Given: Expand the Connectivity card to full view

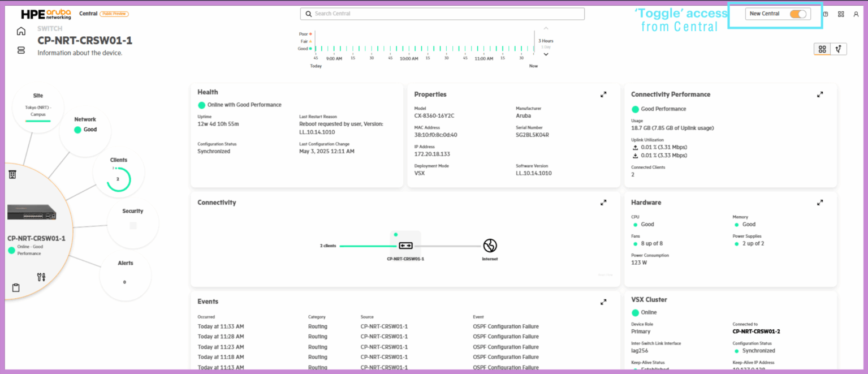Looking at the screenshot, I should 603,202.
